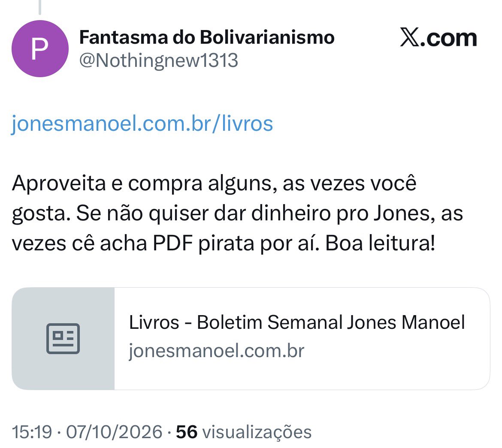This screenshot has height=448, width=502.
Task: Click the tweet text starting with Aproveita
Action: (237, 213)
